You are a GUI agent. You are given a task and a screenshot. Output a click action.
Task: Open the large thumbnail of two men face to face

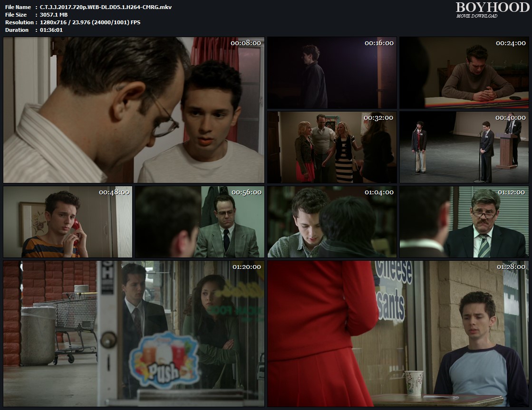click(134, 110)
